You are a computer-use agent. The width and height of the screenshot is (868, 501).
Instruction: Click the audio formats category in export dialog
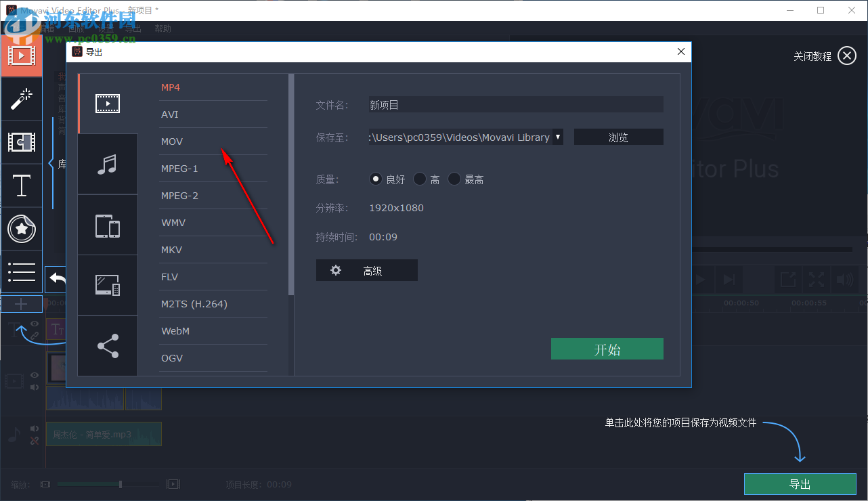click(x=107, y=164)
